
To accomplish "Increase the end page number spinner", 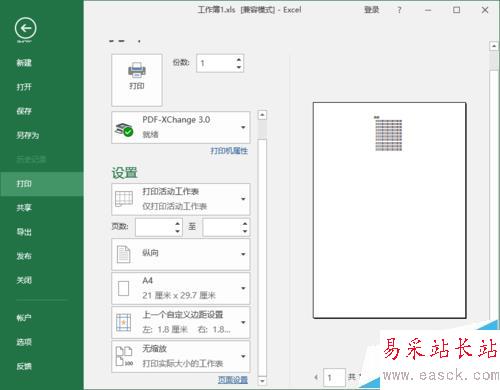I will point(245,224).
